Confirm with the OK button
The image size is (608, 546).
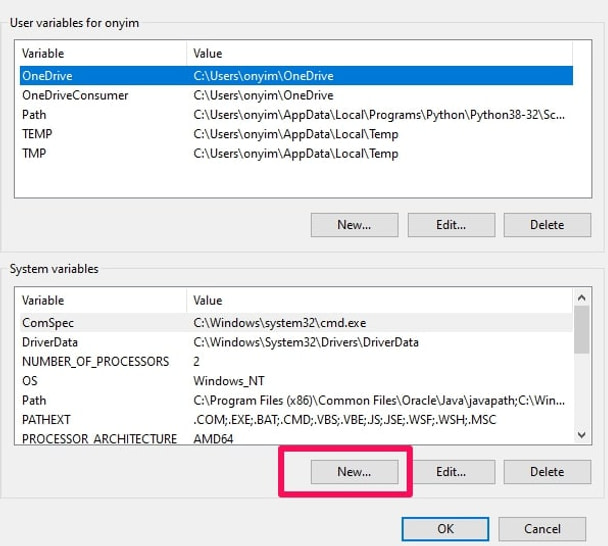pyautogui.click(x=445, y=529)
